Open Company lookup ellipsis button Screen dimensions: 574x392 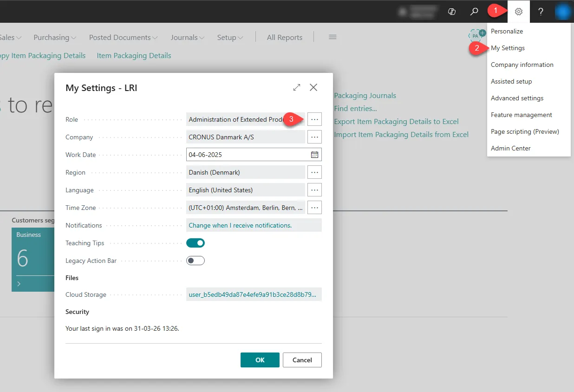(314, 137)
